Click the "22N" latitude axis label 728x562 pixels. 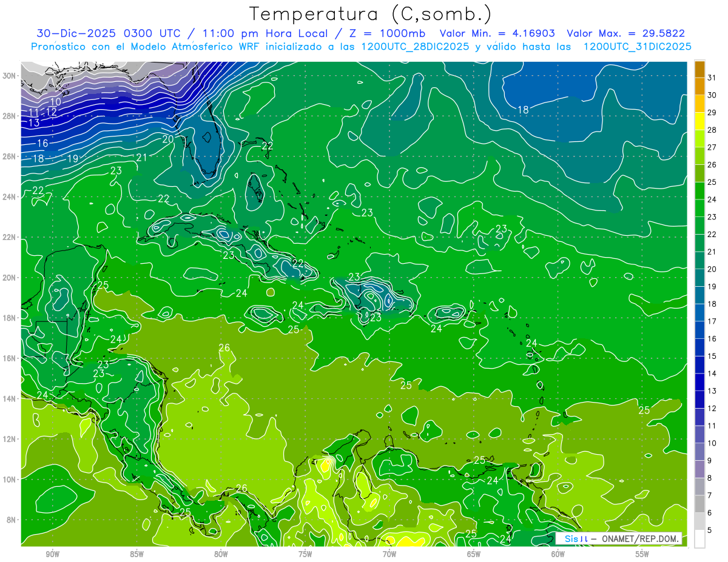point(9,237)
